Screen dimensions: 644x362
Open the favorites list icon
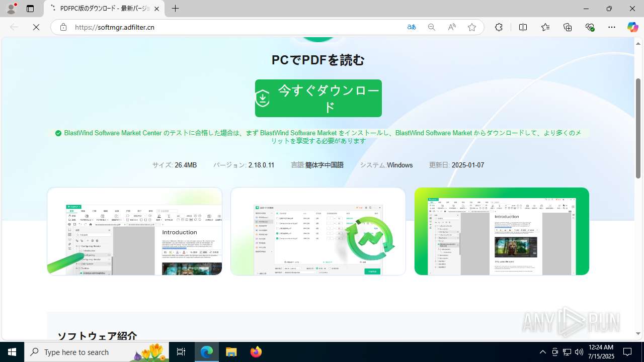[545, 27]
